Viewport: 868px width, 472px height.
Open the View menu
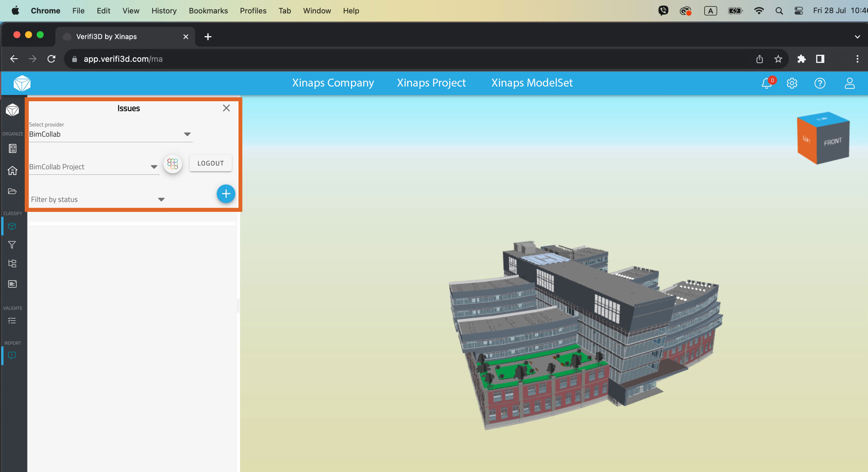[x=131, y=11]
